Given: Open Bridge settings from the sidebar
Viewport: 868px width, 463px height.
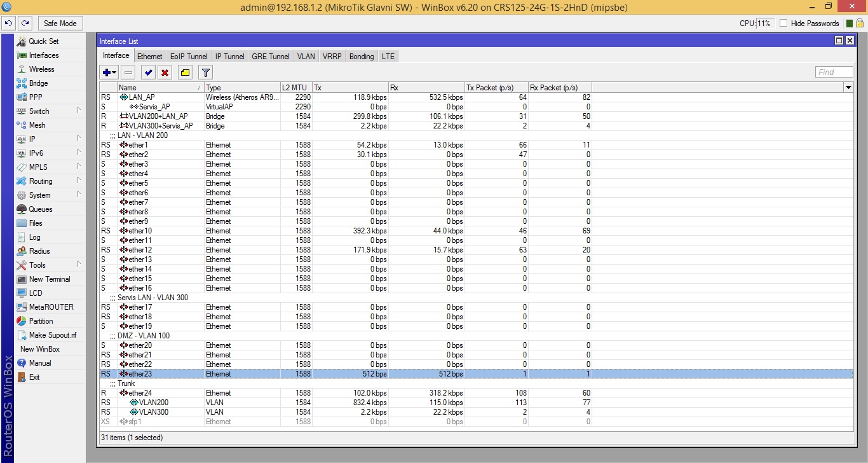Looking at the screenshot, I should click(37, 83).
